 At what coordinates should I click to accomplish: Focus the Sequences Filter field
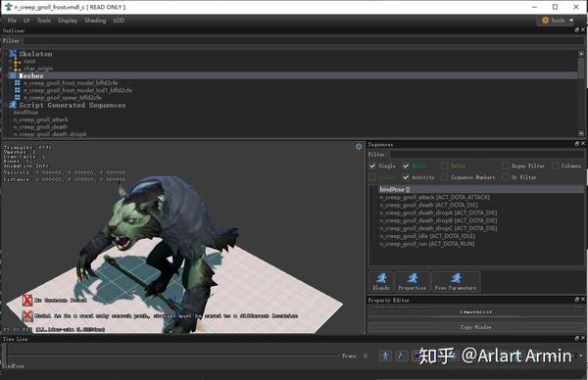tap(486, 154)
